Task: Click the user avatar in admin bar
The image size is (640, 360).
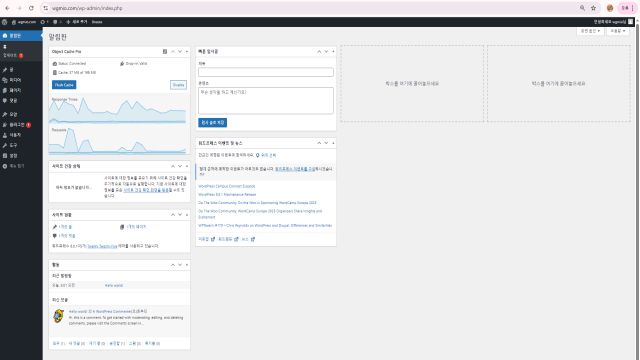Action: [631, 22]
